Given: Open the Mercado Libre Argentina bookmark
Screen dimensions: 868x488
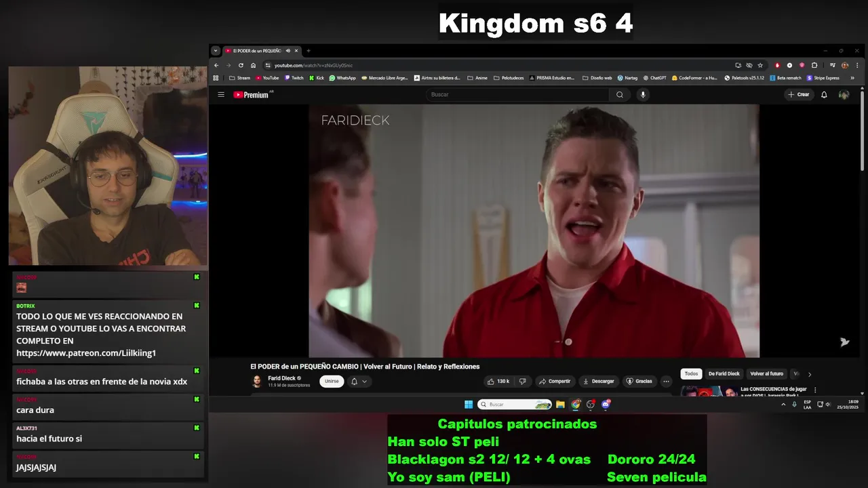Looking at the screenshot, I should pyautogui.click(x=385, y=78).
